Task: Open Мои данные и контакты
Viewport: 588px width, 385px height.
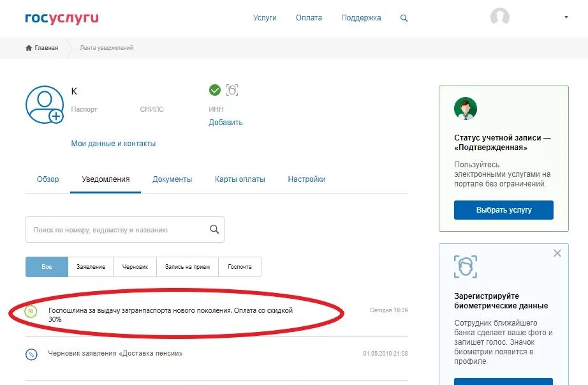Action: (114, 144)
